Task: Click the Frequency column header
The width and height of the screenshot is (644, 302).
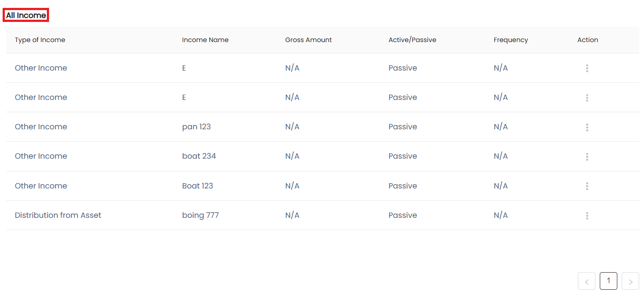Action: 510,40
